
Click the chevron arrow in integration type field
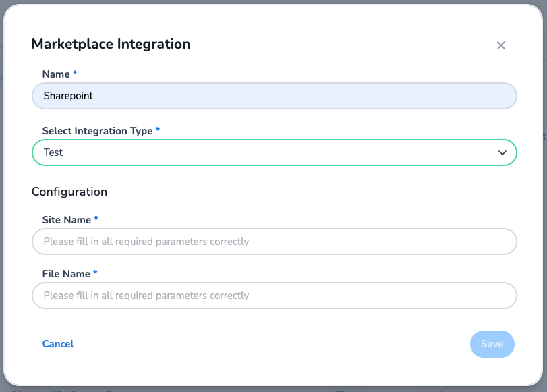[x=502, y=152]
